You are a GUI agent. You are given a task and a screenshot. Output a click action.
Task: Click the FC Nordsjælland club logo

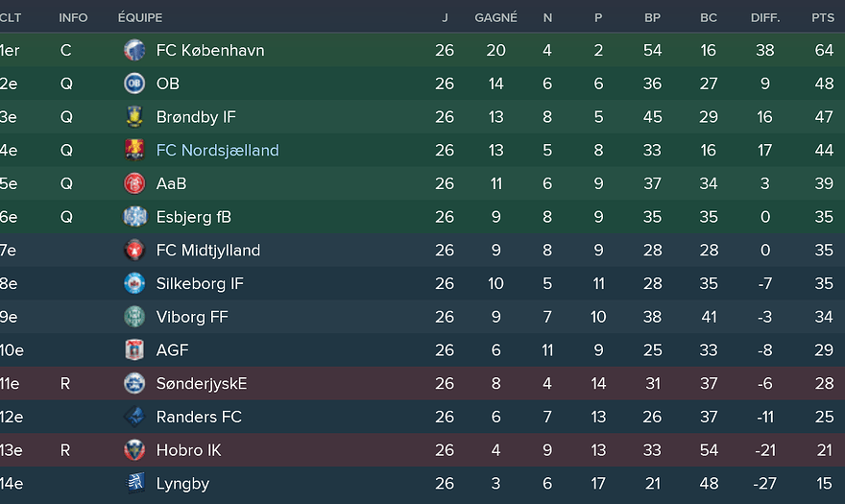coord(134,150)
